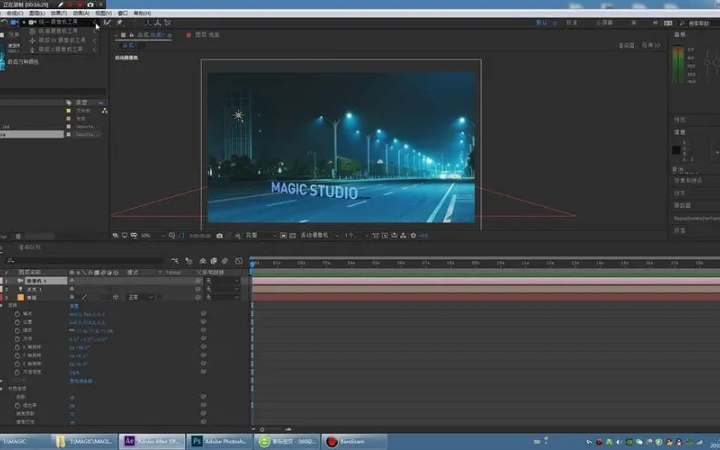
Task: Open the 1个 view layout dropdown
Action: [356, 236]
